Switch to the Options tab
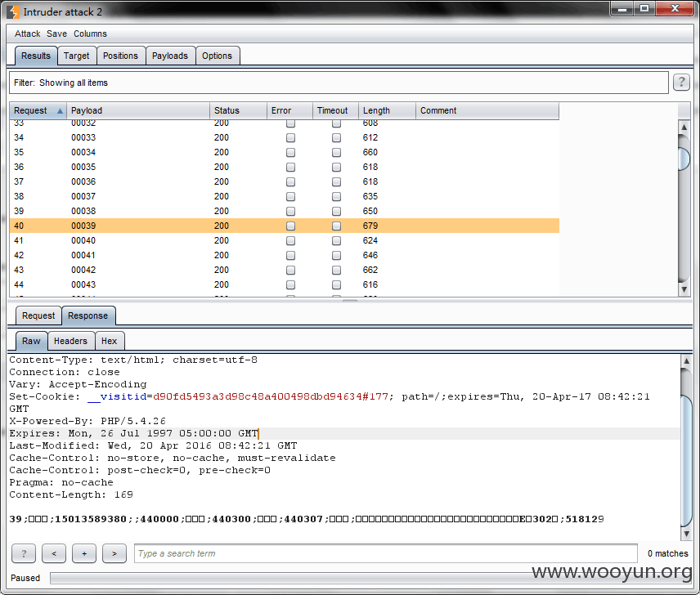The image size is (700, 595). click(217, 56)
